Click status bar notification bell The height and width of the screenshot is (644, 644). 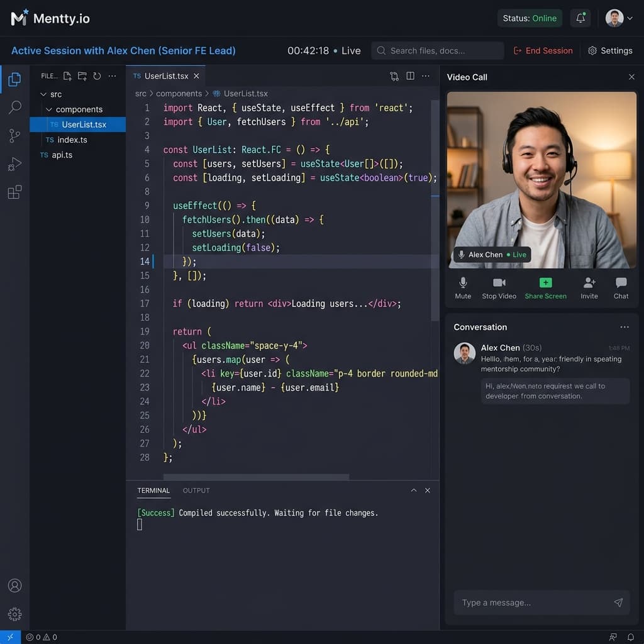click(630, 637)
